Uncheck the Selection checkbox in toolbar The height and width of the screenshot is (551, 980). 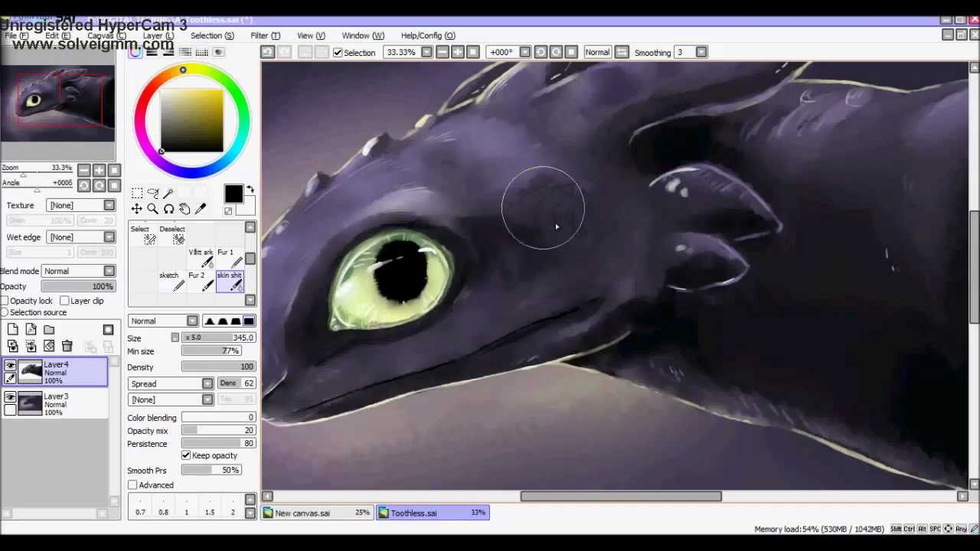338,53
